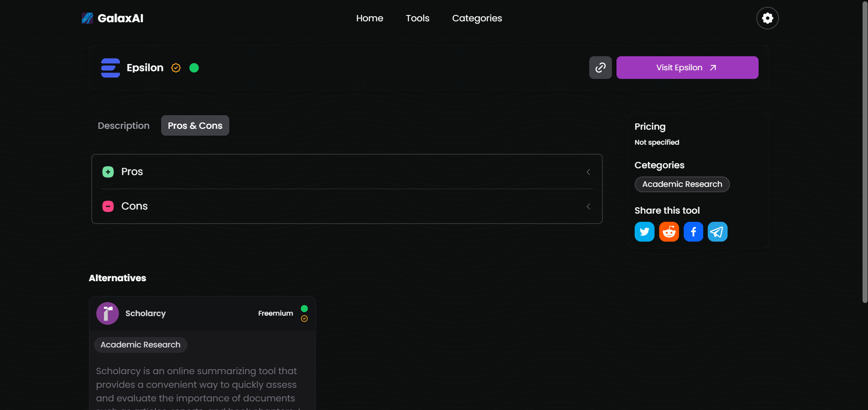Image resolution: width=868 pixels, height=410 pixels.
Task: Click Academic Research tag on Scholarcy card
Action: click(140, 345)
